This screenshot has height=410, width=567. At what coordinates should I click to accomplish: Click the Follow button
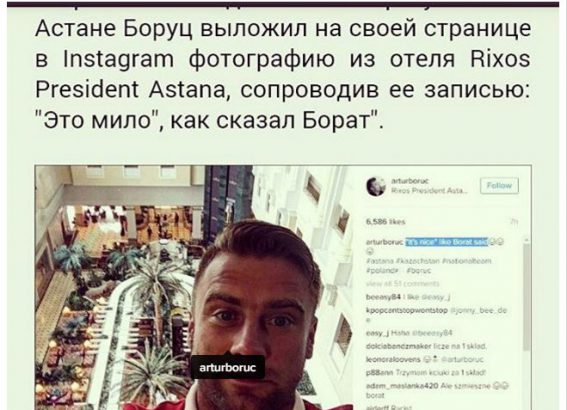(x=499, y=186)
